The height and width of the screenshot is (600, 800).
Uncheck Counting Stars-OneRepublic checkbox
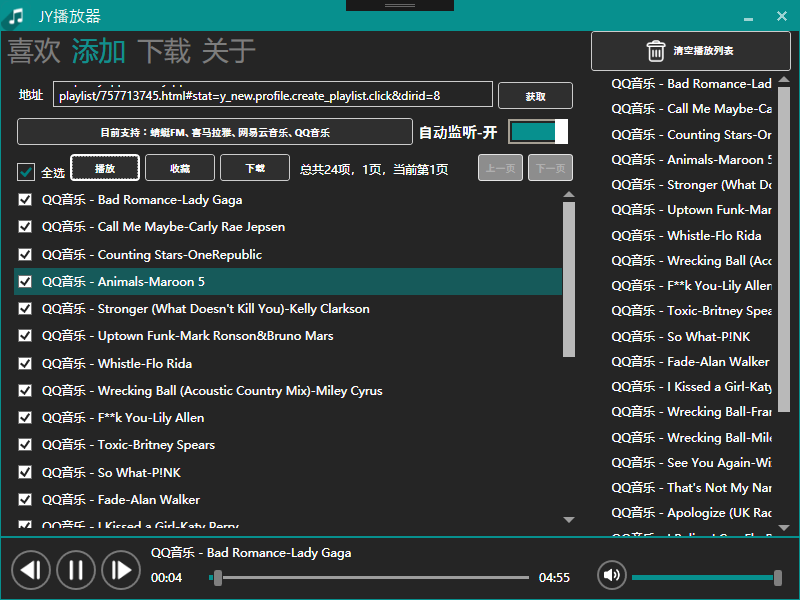(x=25, y=254)
